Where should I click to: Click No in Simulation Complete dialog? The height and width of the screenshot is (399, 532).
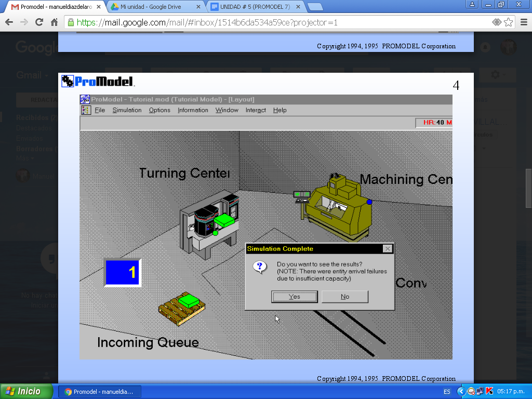click(x=345, y=297)
